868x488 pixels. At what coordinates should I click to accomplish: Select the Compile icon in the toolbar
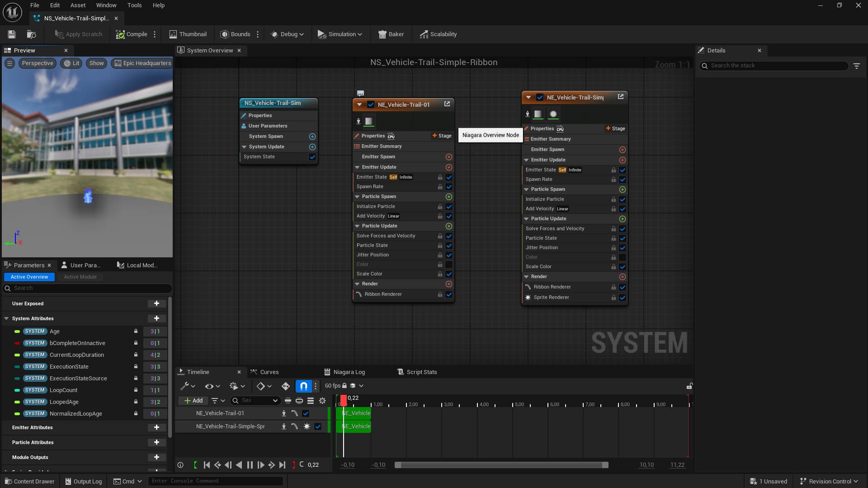click(x=120, y=34)
